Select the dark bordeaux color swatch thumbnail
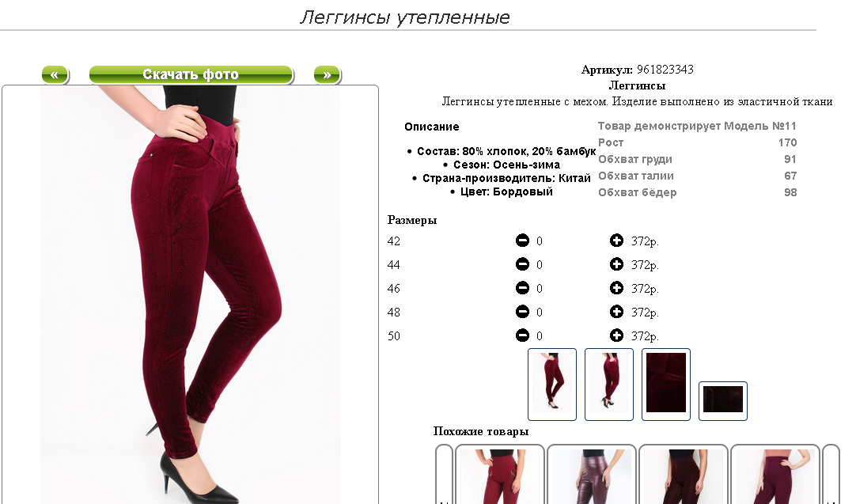Image resolution: width=856 pixels, height=504 pixels. 723,401
